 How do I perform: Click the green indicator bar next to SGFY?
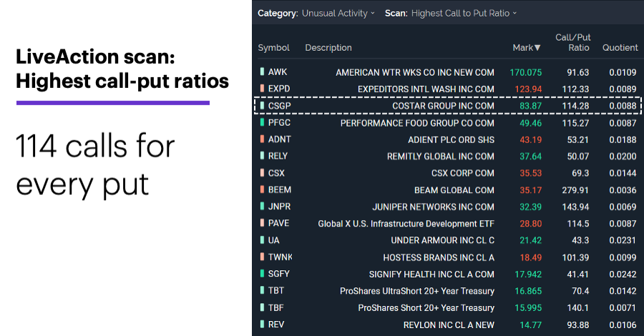[x=262, y=274]
